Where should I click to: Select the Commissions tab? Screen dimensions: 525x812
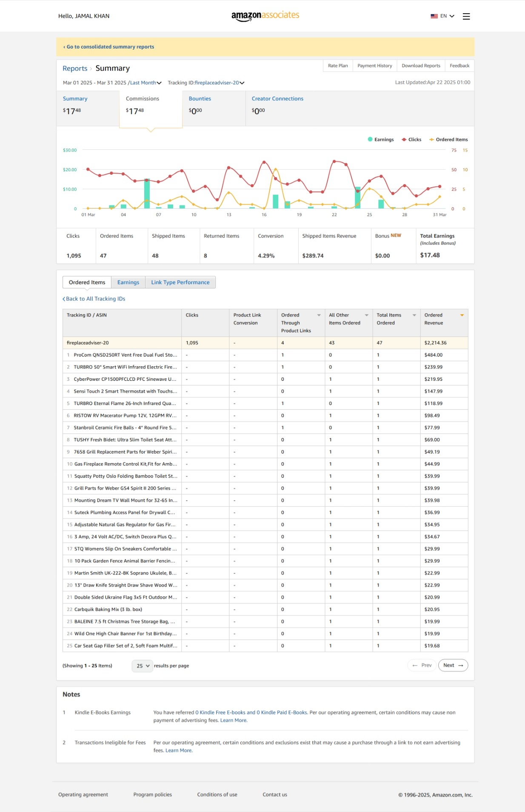coord(151,109)
